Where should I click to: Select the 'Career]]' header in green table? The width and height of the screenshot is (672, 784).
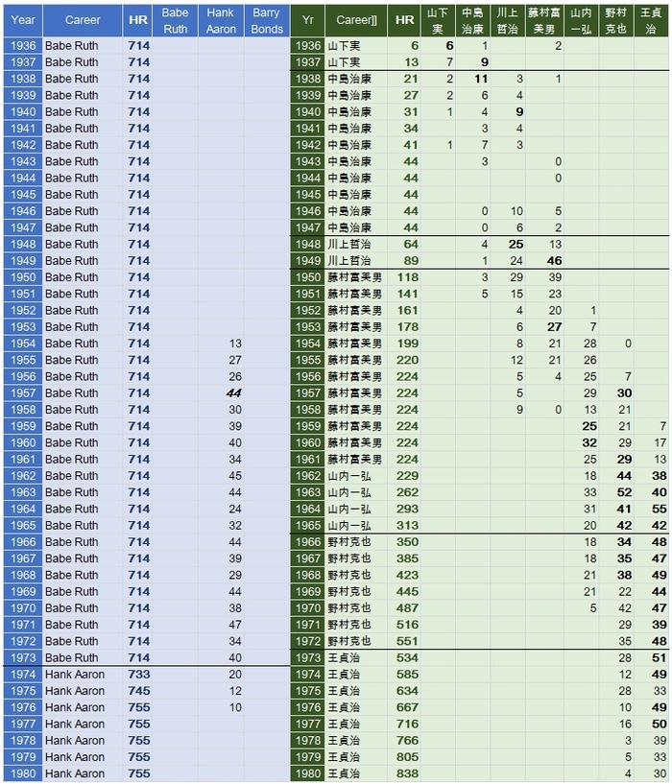(356, 20)
